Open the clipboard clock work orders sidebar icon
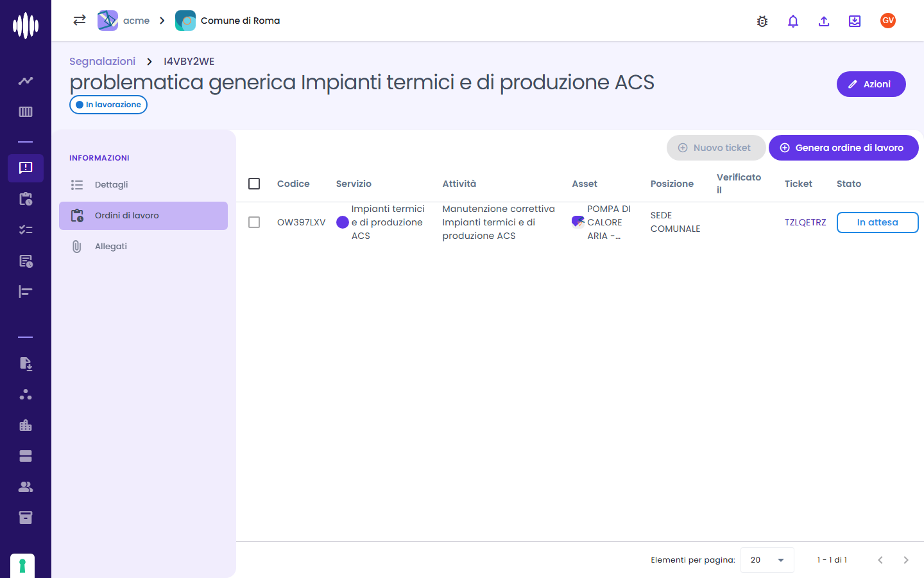The width and height of the screenshot is (924, 578). [26, 199]
